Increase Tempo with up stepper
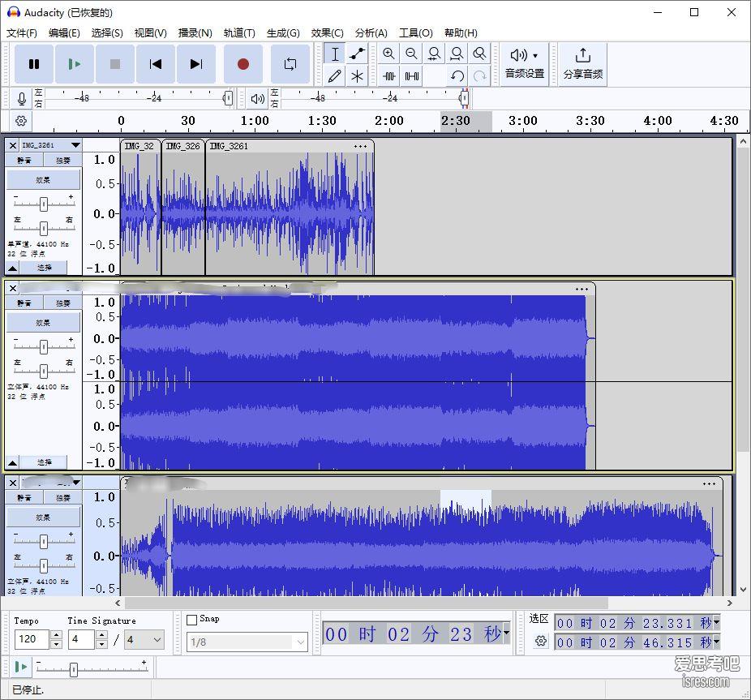Image resolution: width=751 pixels, height=700 pixels. [56, 634]
